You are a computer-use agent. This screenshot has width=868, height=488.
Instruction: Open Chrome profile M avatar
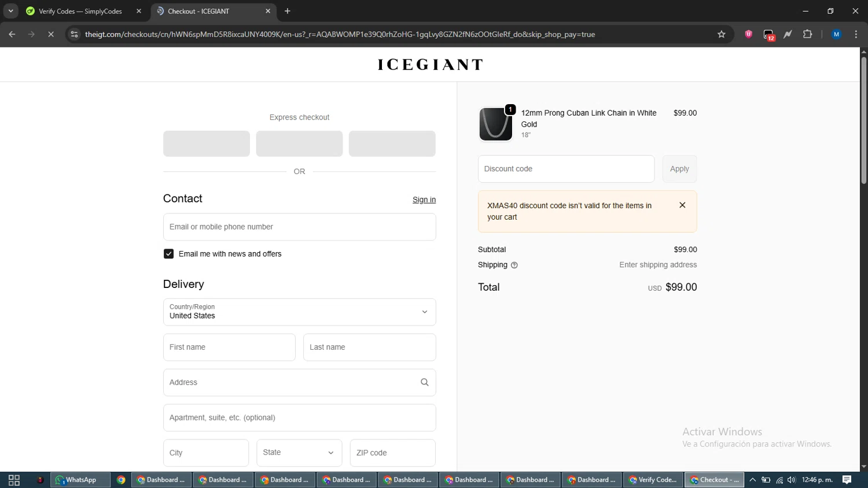836,34
